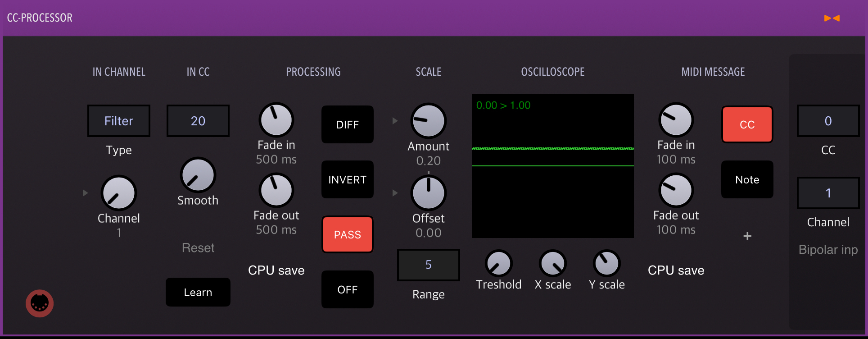Click the Y scale knob
868x339 pixels.
point(607,263)
